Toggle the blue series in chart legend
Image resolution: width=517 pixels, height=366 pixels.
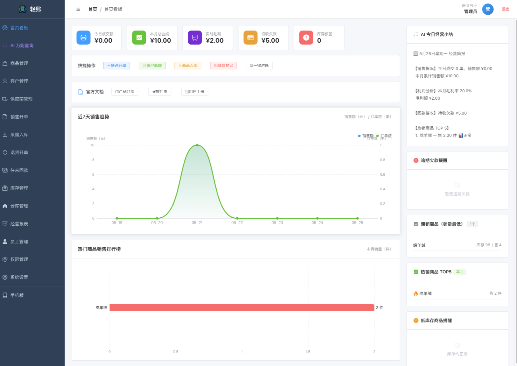click(x=366, y=136)
